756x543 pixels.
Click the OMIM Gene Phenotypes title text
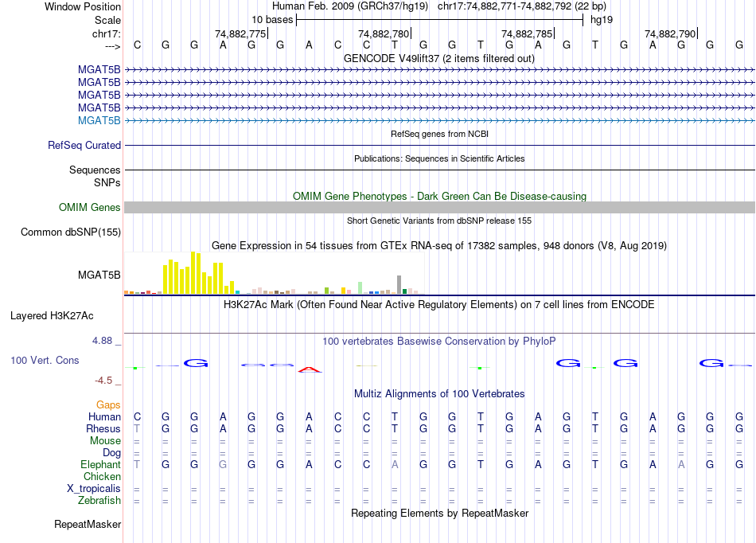(x=439, y=197)
